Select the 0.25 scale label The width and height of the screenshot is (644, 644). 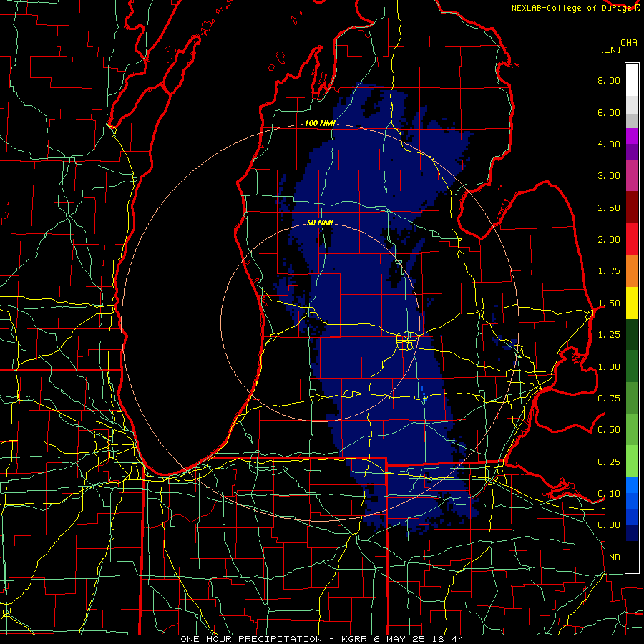(609, 462)
